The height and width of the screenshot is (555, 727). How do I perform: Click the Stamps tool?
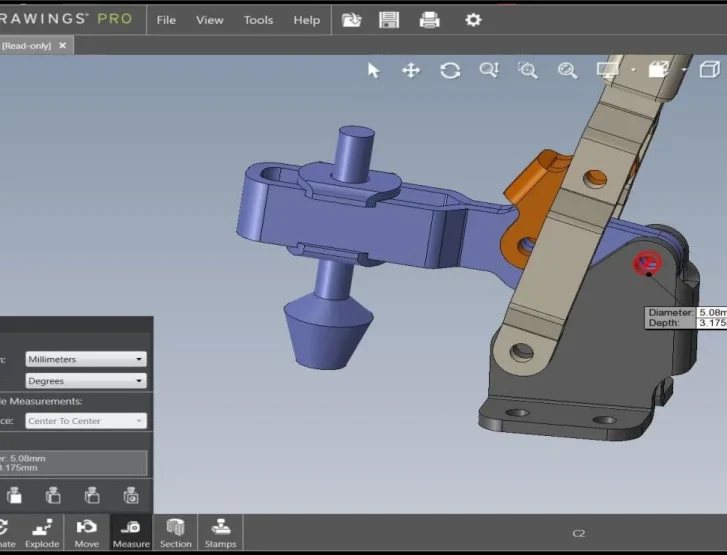[x=220, y=533]
